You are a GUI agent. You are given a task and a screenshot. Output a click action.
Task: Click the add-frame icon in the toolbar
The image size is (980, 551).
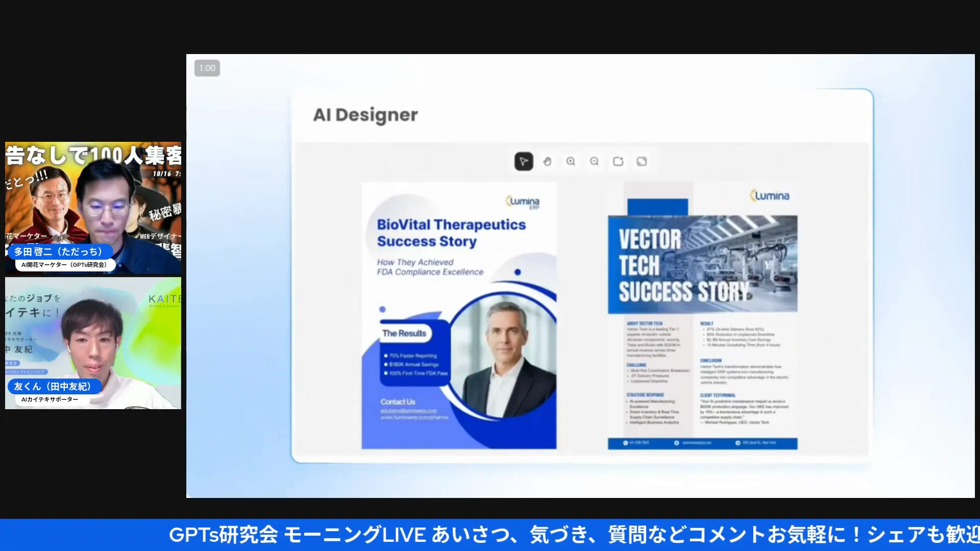pyautogui.click(x=618, y=161)
